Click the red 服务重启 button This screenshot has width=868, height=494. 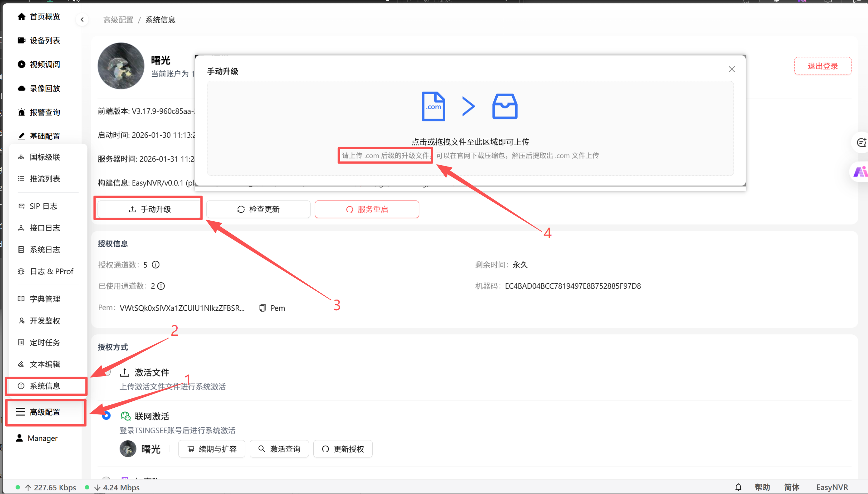367,209
